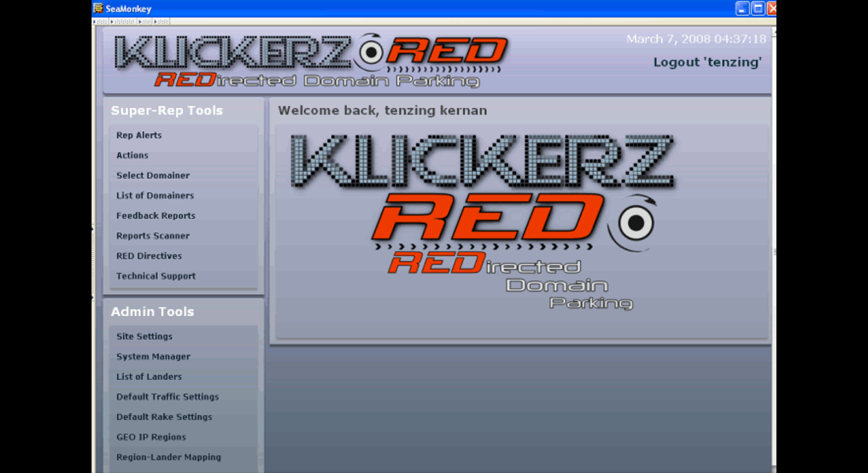Viewport: 868px width, 473px height.
Task: Log out via Logout 'tenzing' link
Action: pyautogui.click(x=707, y=62)
